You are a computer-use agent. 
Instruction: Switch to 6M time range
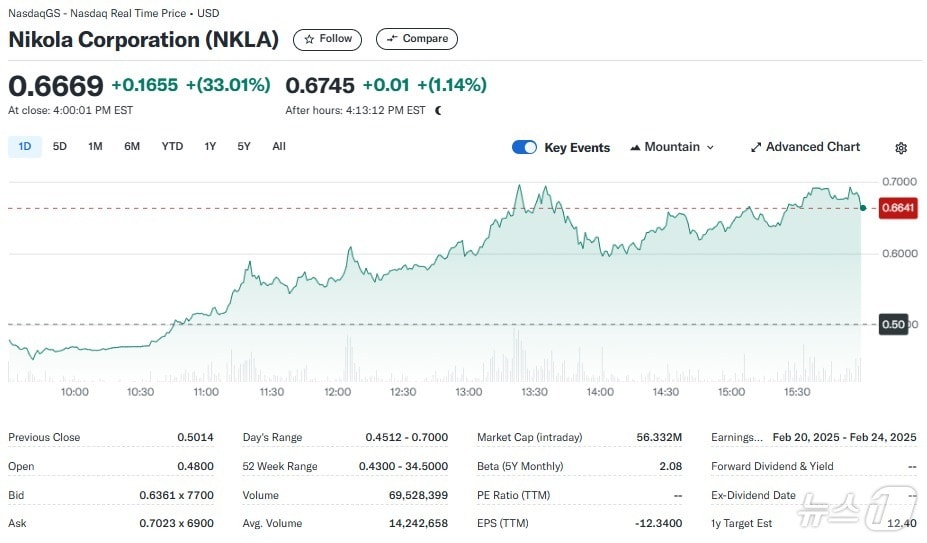click(132, 147)
